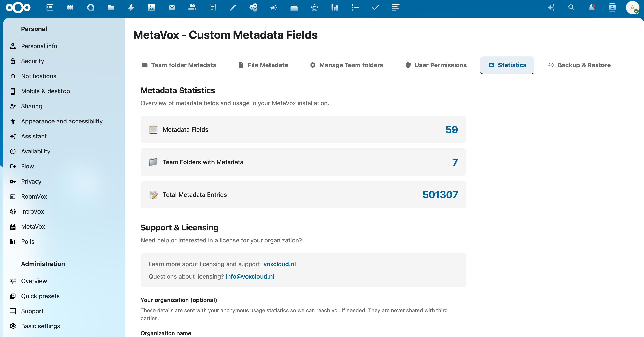This screenshot has height=337, width=644.
Task: Open the bulleted list app icon
Action: (355, 8)
